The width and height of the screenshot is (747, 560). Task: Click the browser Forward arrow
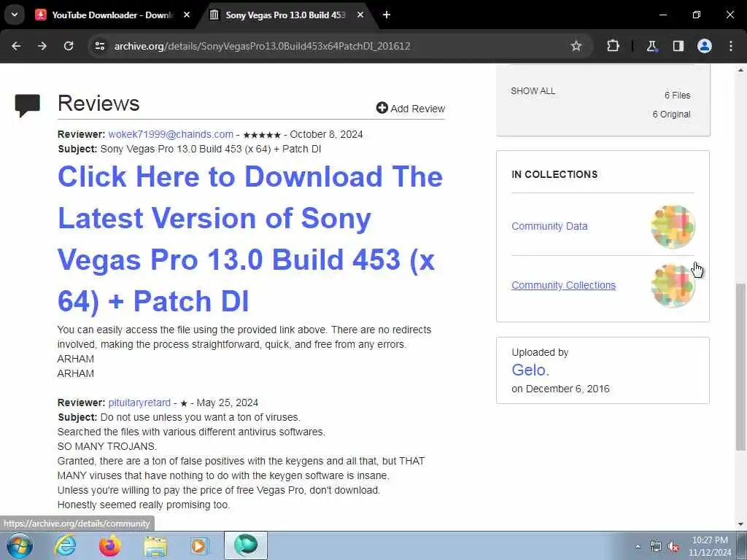[42, 46]
